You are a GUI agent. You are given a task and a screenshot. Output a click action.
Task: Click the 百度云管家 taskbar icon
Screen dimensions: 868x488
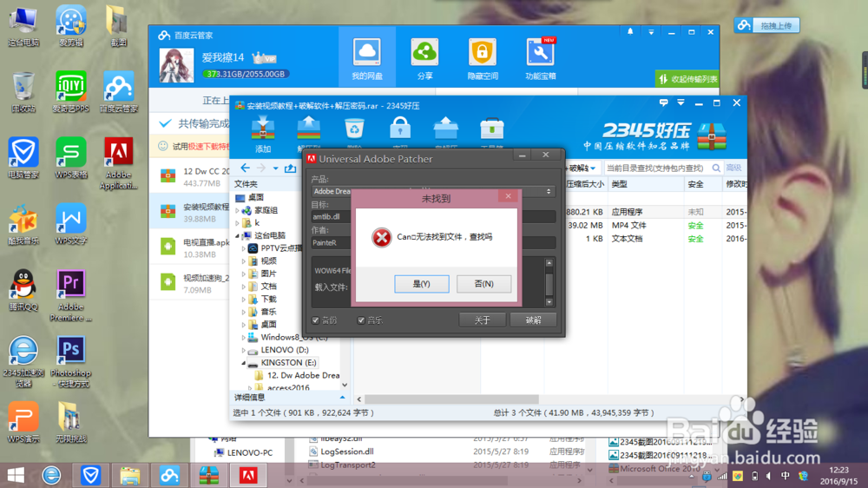point(169,475)
